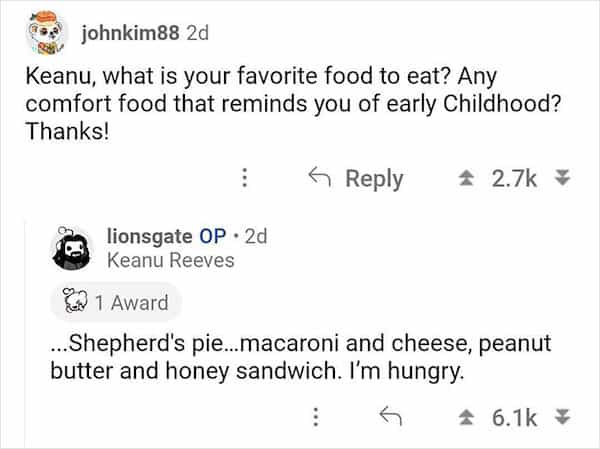
Task: Click lionsgate's bearded avatar icon
Action: (72, 249)
